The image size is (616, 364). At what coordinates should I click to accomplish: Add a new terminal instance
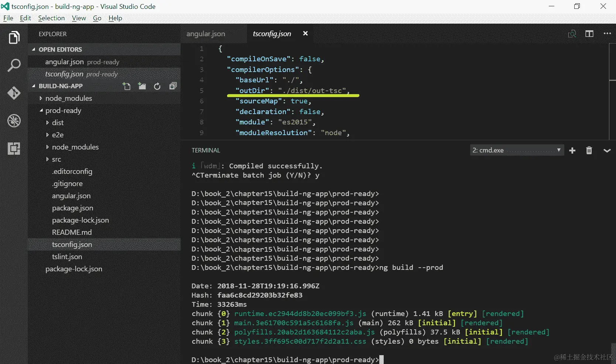coord(572,150)
